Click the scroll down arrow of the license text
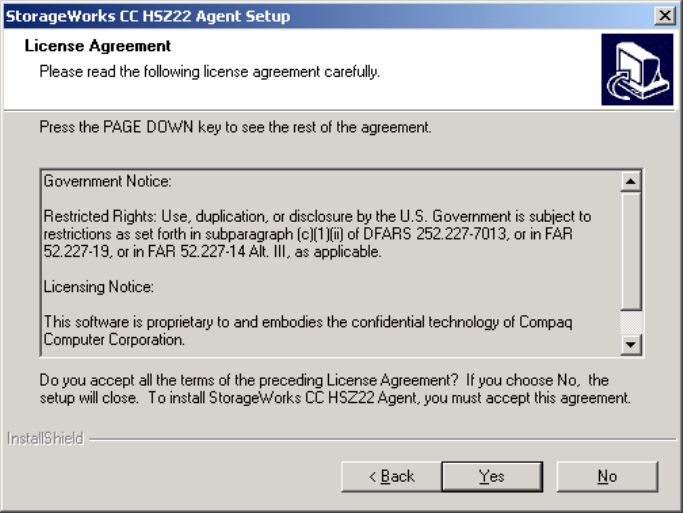This screenshot has width=683, height=513. click(630, 345)
